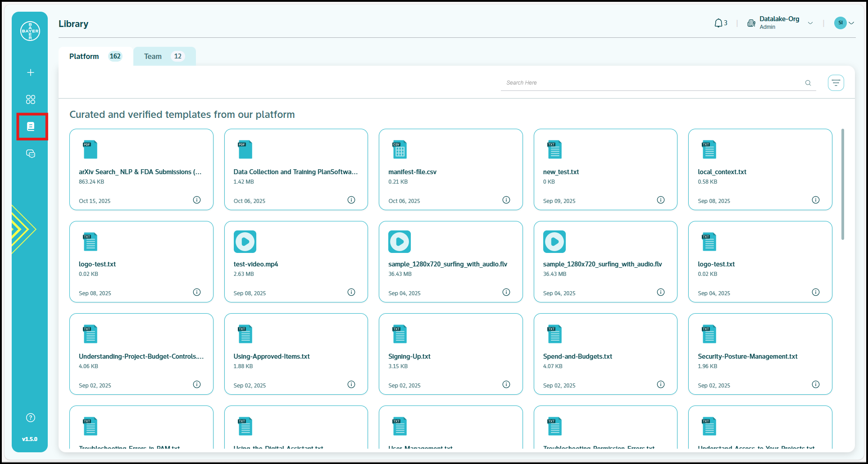
Task: Click the plus icon in the sidebar
Action: coord(31,72)
